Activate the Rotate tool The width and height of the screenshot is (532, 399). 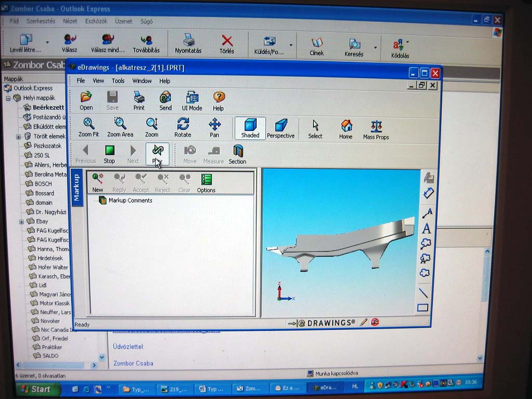[182, 127]
